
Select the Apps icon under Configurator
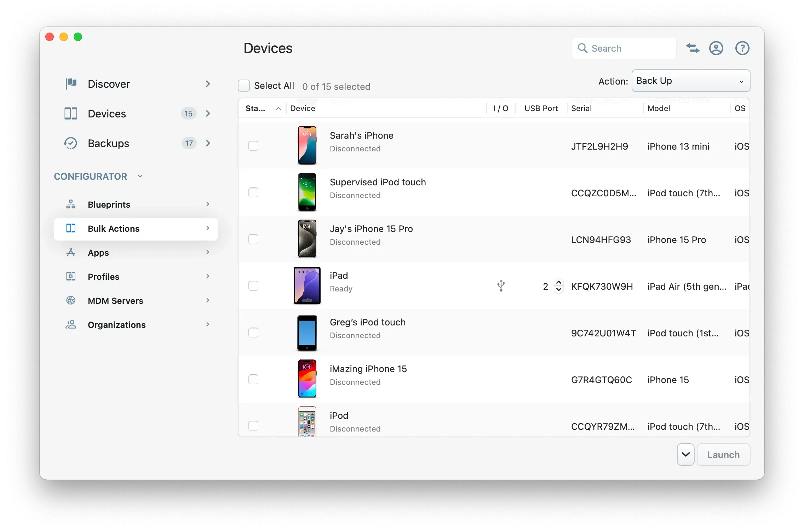pyautogui.click(x=70, y=252)
